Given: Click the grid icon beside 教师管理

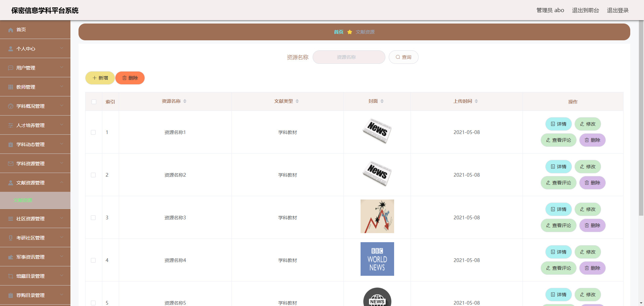Looking at the screenshot, I should tap(11, 87).
